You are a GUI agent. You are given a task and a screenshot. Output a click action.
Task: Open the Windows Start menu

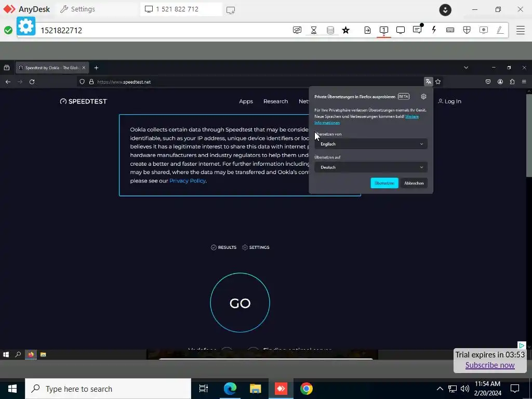12,389
